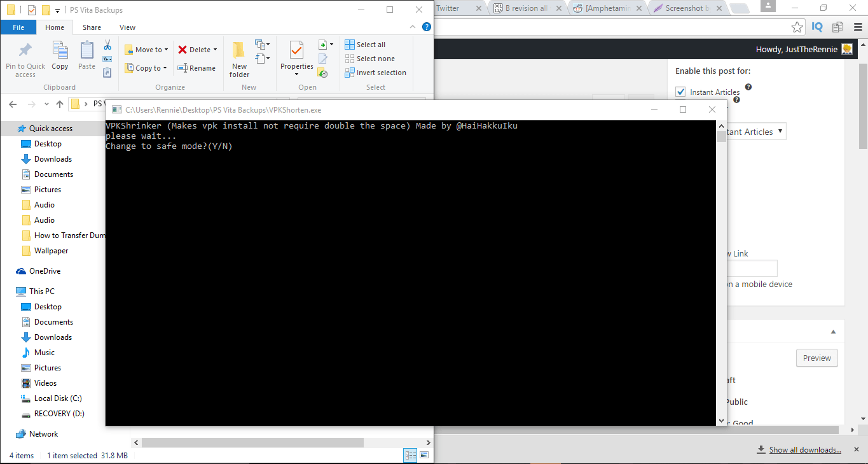Switch Explorer to details view in status bar
Screen dimensions: 868x464
(411, 455)
